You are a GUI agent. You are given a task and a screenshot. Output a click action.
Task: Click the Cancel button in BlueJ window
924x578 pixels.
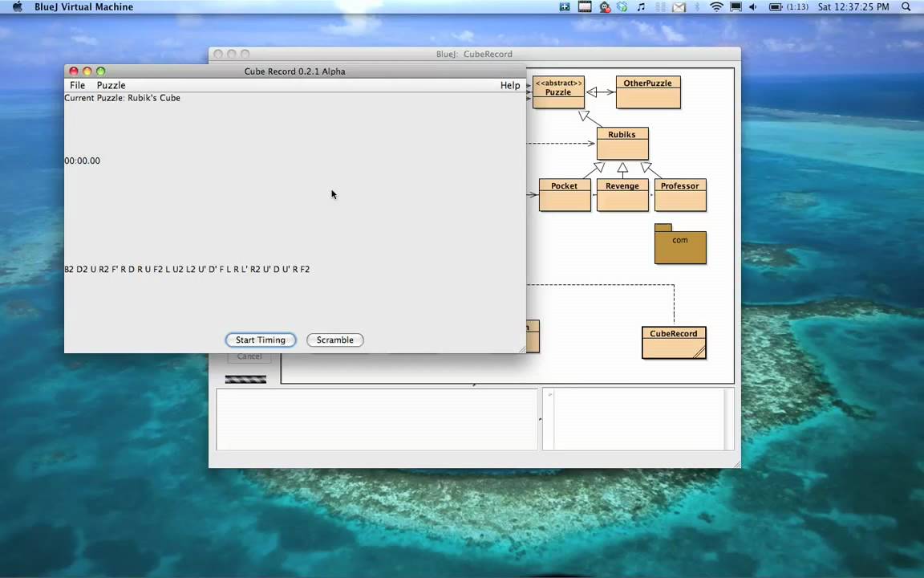pos(249,357)
